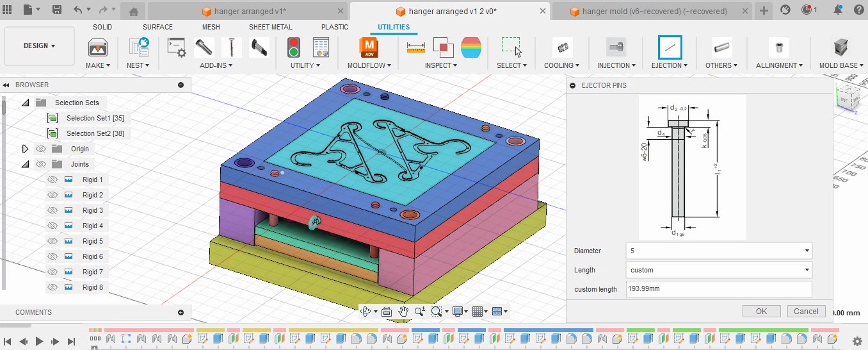This screenshot has width=868, height=350.
Task: Open the EJECTION dropdown menu
Action: [669, 65]
